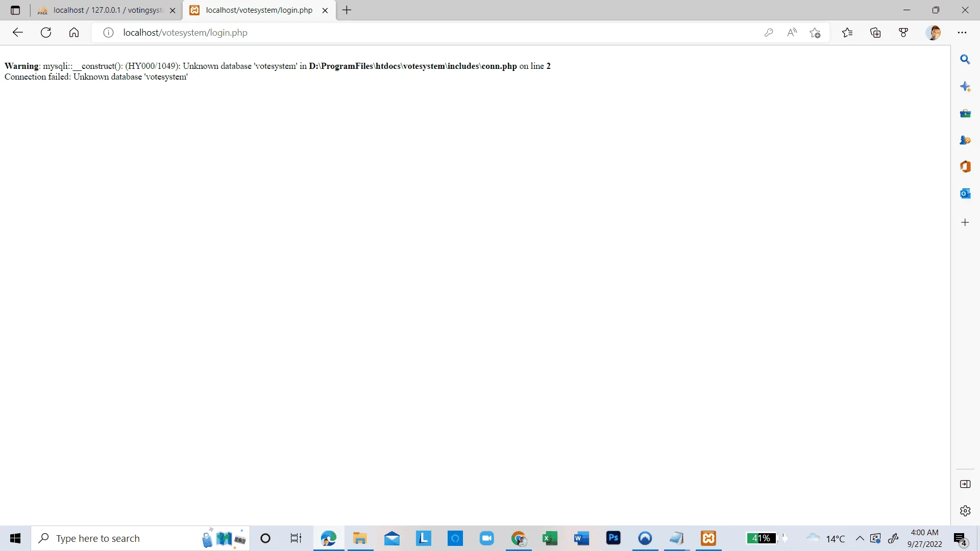
Task: Open Word from the taskbar
Action: 581,538
